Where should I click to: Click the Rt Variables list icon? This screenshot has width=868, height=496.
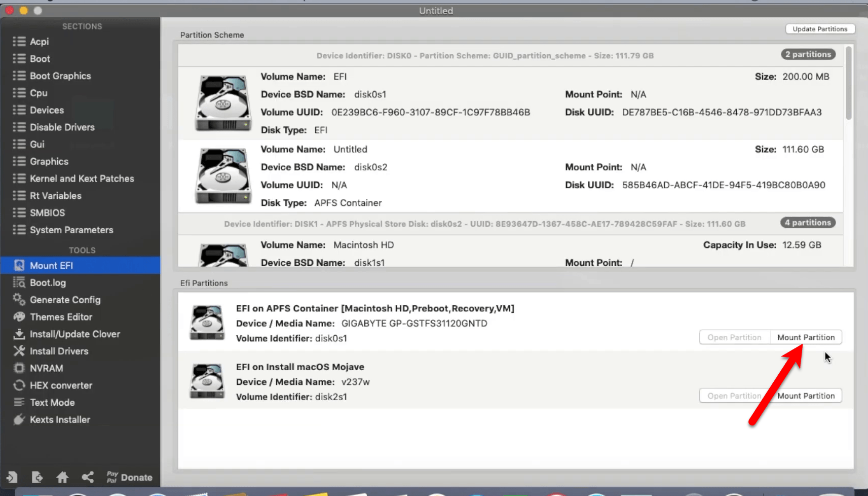tap(19, 196)
